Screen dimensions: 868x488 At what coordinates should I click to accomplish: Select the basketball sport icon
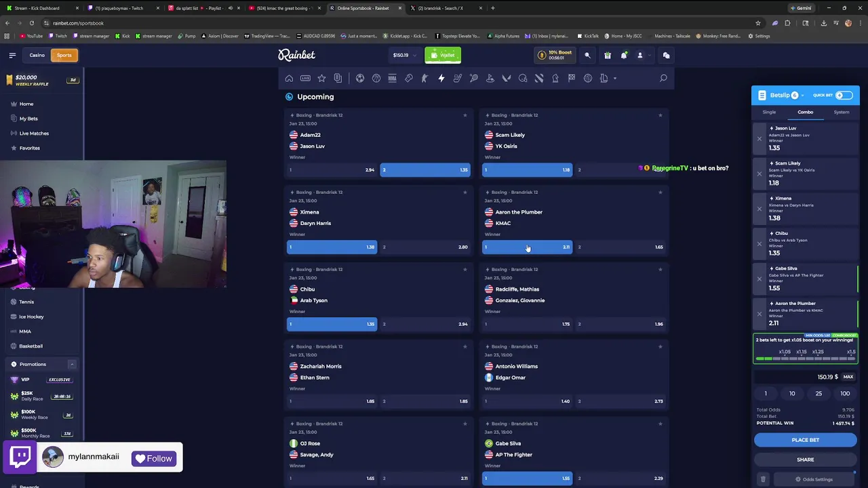coord(376,79)
